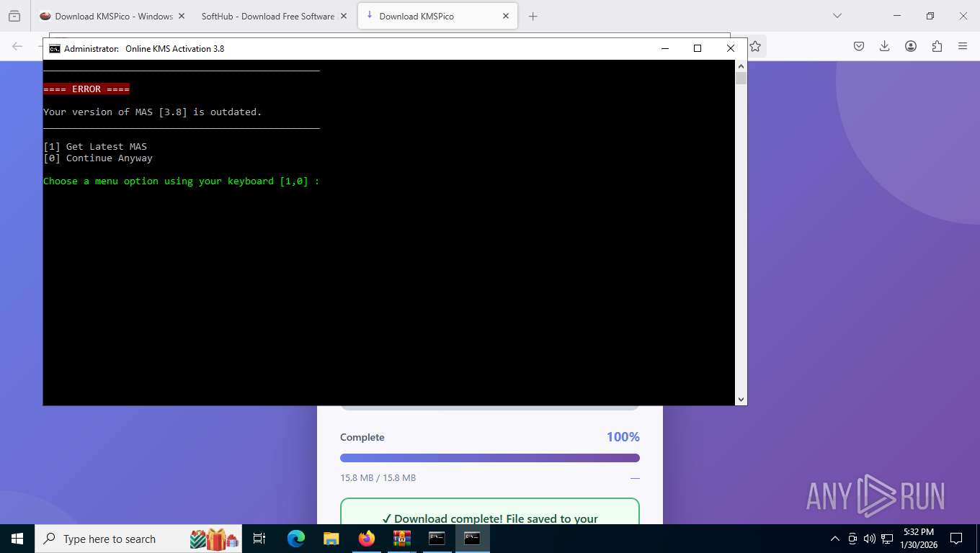Open the extensions puzzle icon

(x=937, y=46)
